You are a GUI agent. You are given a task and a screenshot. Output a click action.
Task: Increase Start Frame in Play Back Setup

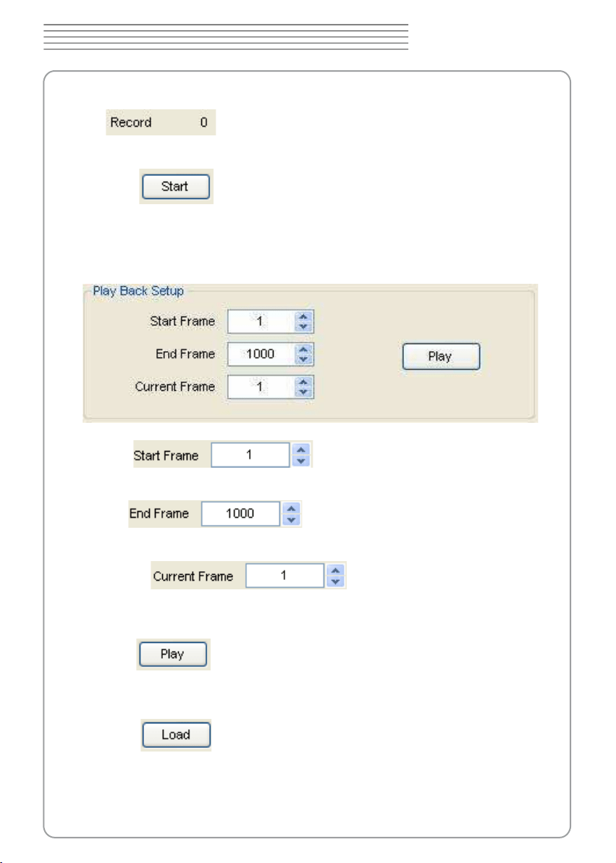coord(303,317)
